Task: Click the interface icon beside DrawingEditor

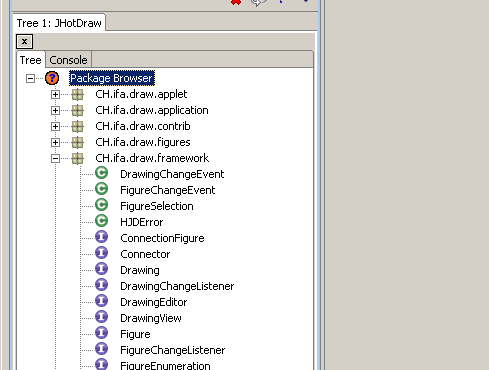Action: (101, 301)
